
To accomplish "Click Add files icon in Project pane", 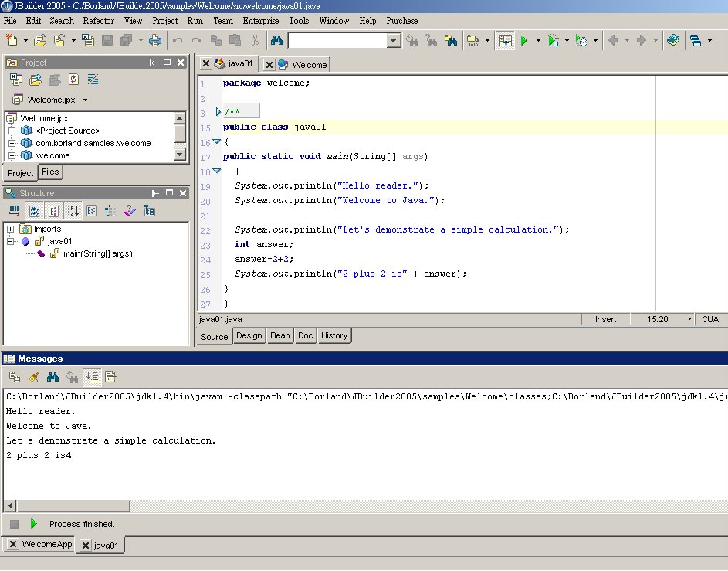I will 36,80.
